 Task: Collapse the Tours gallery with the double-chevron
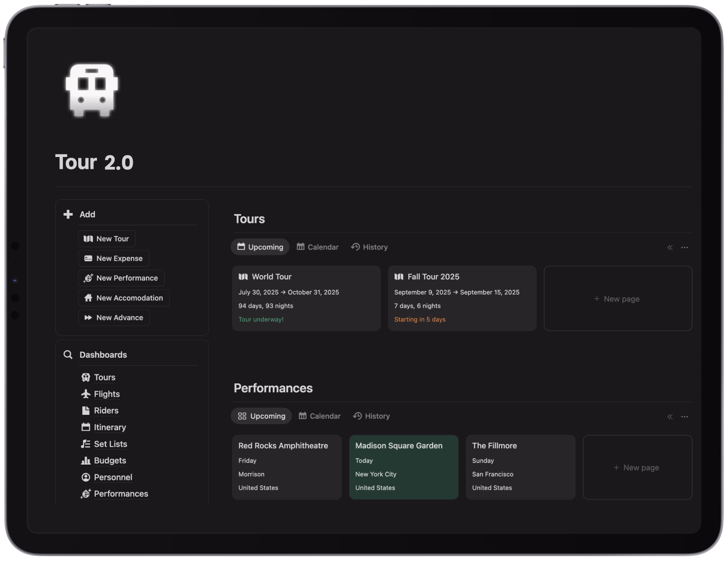click(x=669, y=247)
